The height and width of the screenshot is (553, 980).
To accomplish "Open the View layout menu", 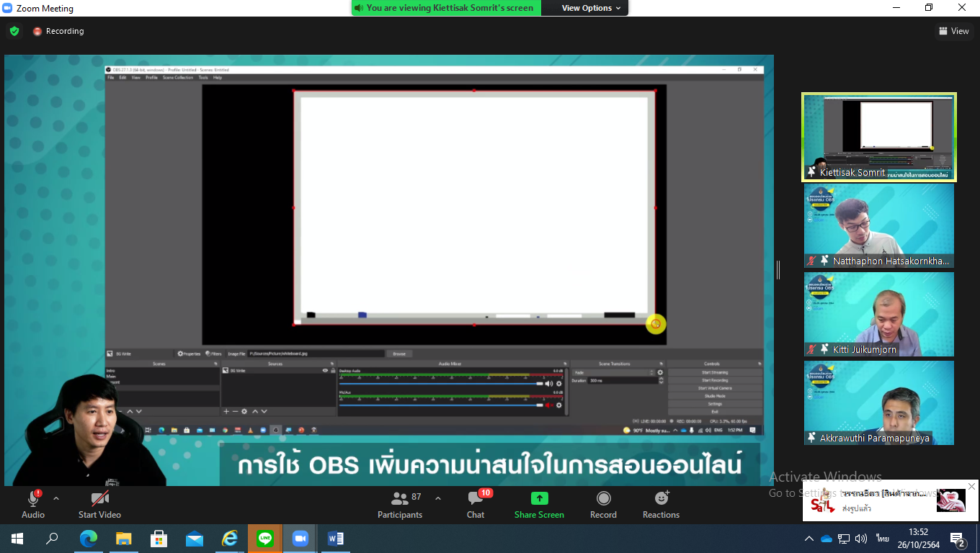I will point(953,31).
